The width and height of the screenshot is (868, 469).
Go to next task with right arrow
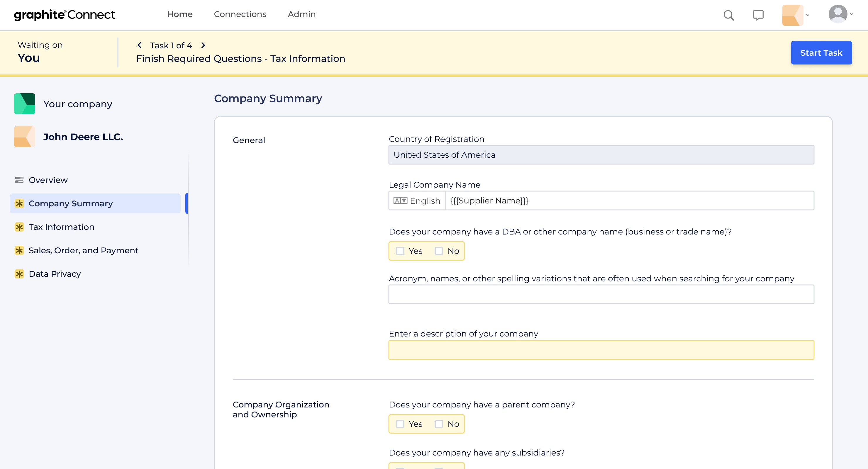[x=203, y=45]
